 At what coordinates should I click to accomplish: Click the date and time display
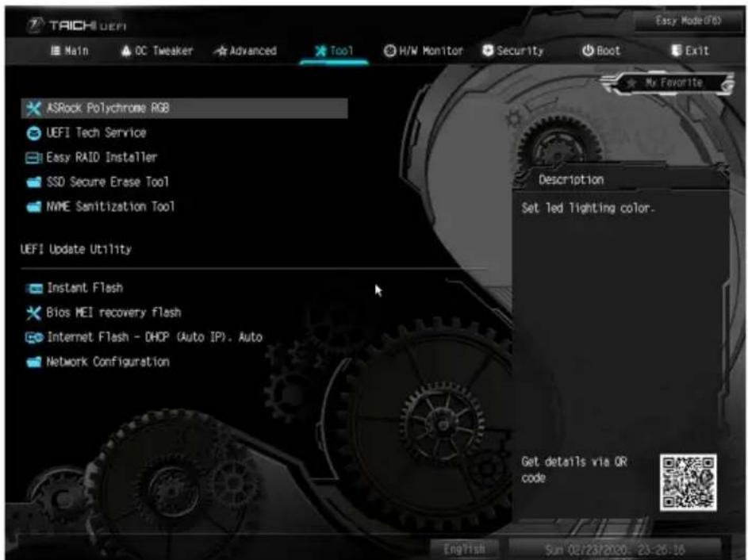616,550
